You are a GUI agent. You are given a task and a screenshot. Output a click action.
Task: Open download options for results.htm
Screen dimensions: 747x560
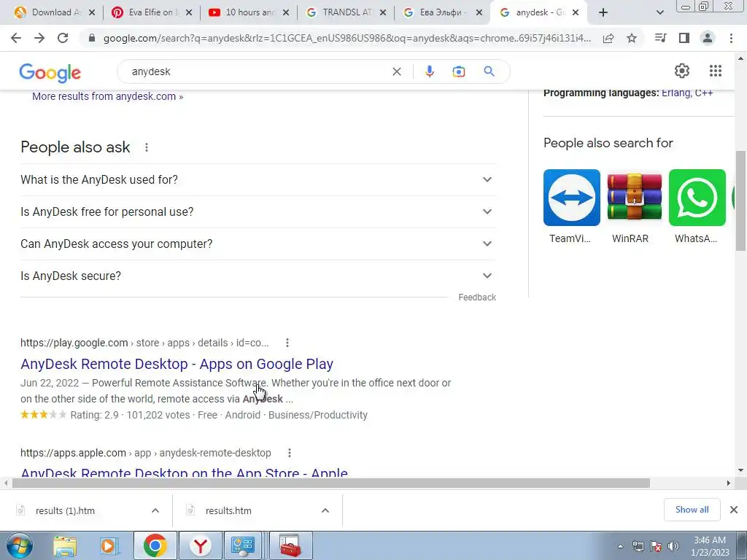[325, 510]
